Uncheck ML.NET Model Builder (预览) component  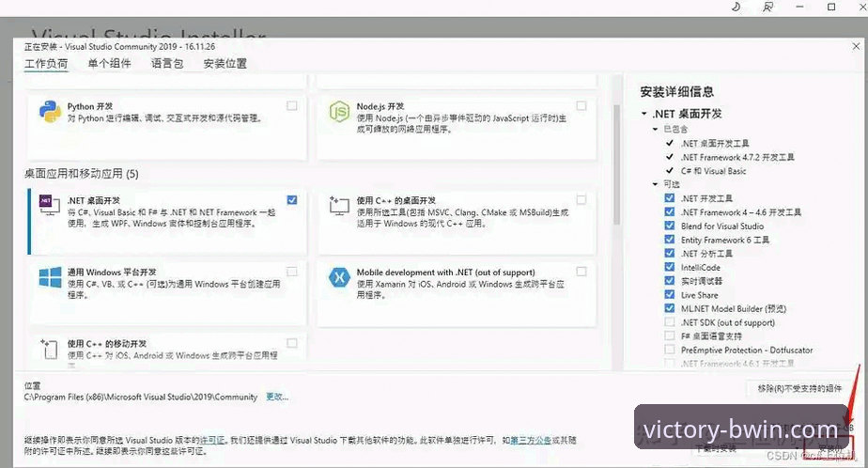click(x=669, y=308)
